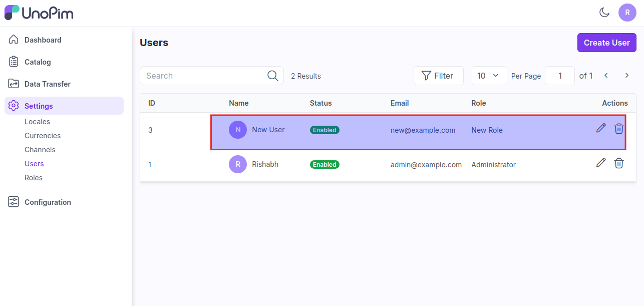The image size is (644, 306).
Task: Go to the next page arrow
Action: [626, 76]
